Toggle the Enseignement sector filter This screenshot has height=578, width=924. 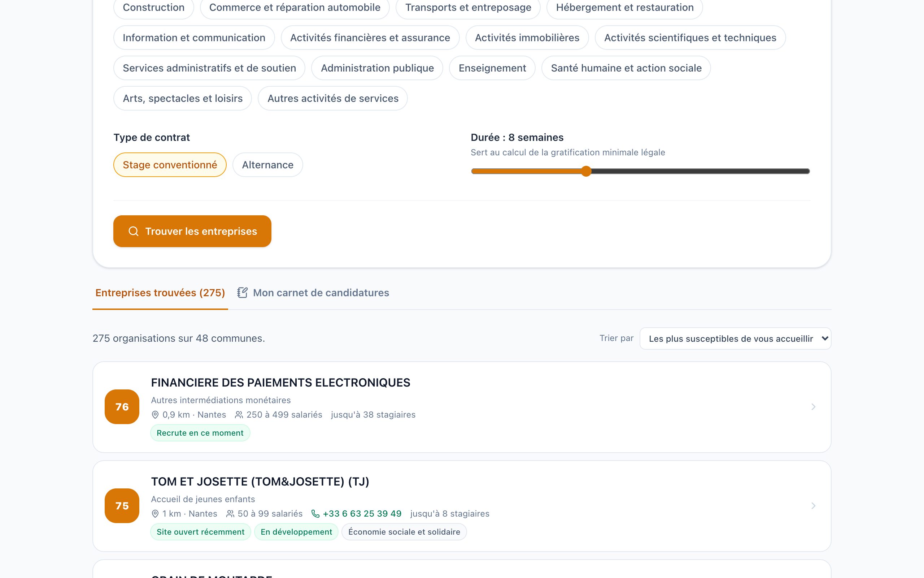pyautogui.click(x=492, y=68)
